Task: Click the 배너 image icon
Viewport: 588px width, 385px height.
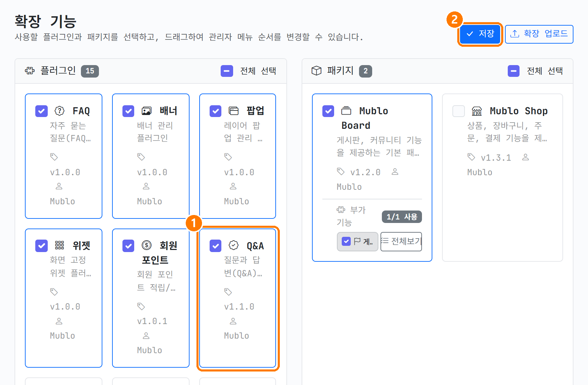Action: (x=147, y=111)
